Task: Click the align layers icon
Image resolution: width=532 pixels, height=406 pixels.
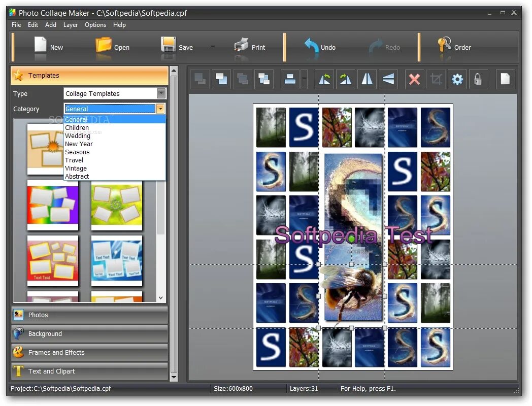Action: (290, 79)
